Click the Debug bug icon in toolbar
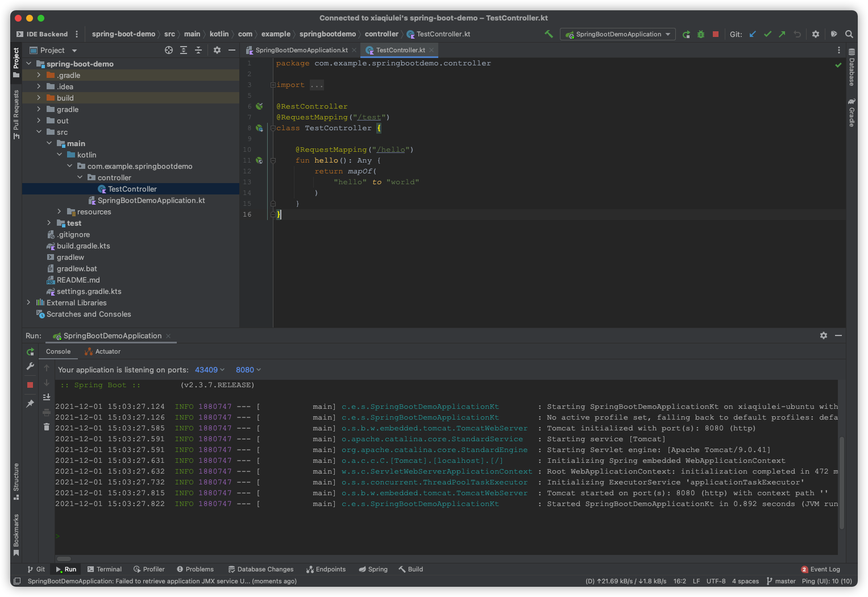The image size is (868, 597). pos(701,34)
